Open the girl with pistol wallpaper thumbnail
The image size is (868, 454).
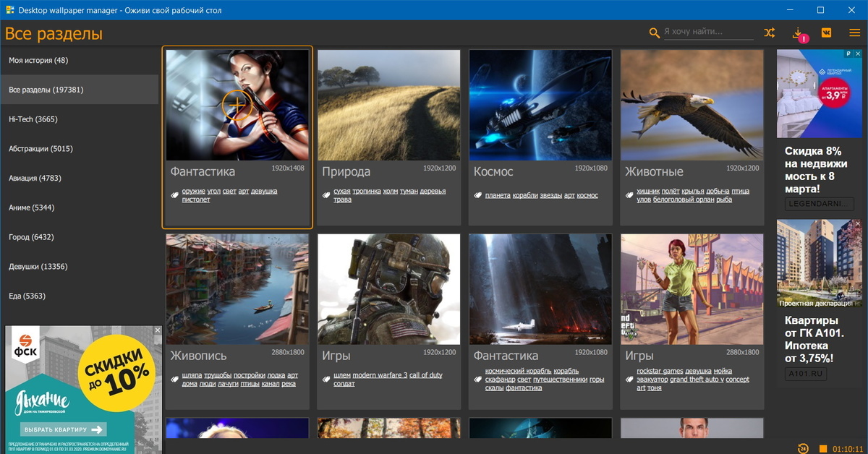(x=237, y=105)
